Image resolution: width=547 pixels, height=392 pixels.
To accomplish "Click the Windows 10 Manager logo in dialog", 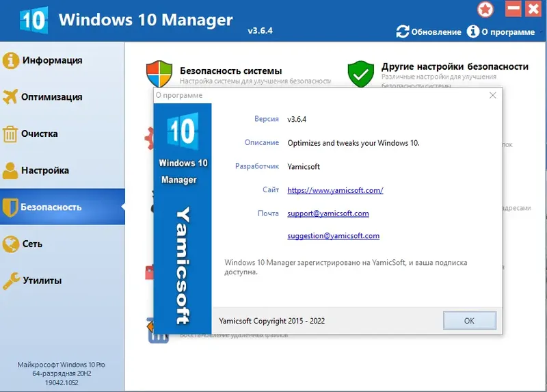I will click(x=183, y=131).
